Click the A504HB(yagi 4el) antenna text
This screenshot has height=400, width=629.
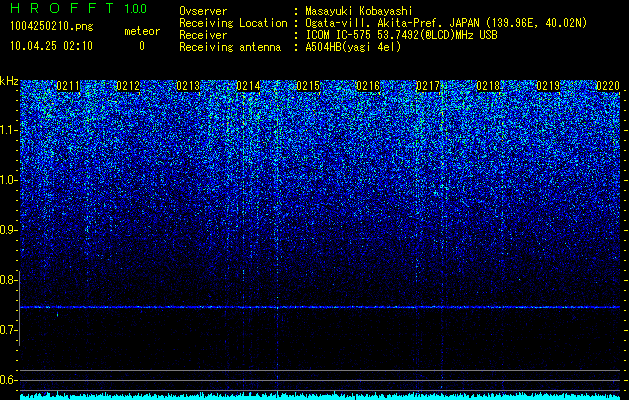tap(353, 47)
